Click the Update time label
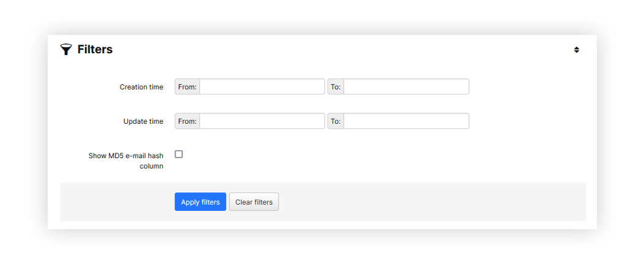Image resolution: width=644 pixels, height=266 pixels. [143, 121]
